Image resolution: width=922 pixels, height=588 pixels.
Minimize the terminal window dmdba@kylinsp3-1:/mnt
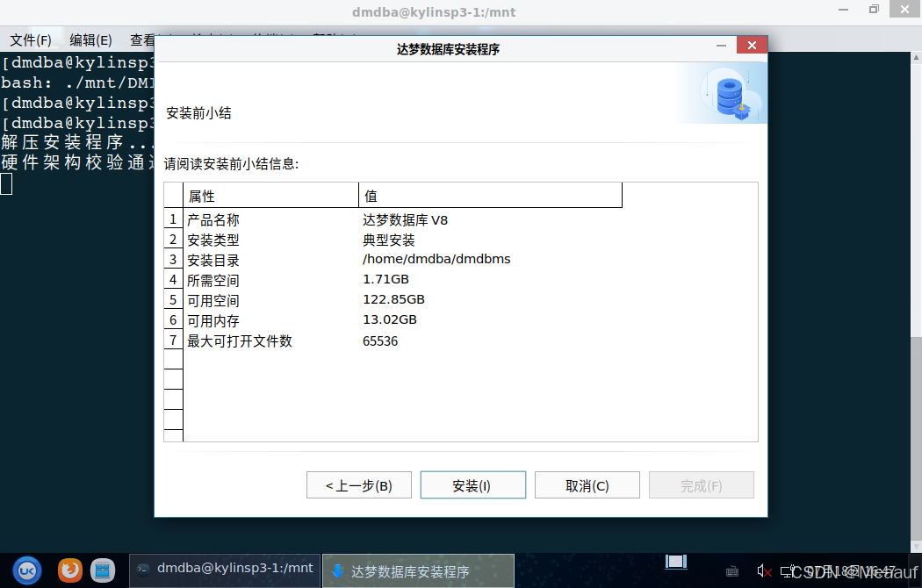[843, 10]
